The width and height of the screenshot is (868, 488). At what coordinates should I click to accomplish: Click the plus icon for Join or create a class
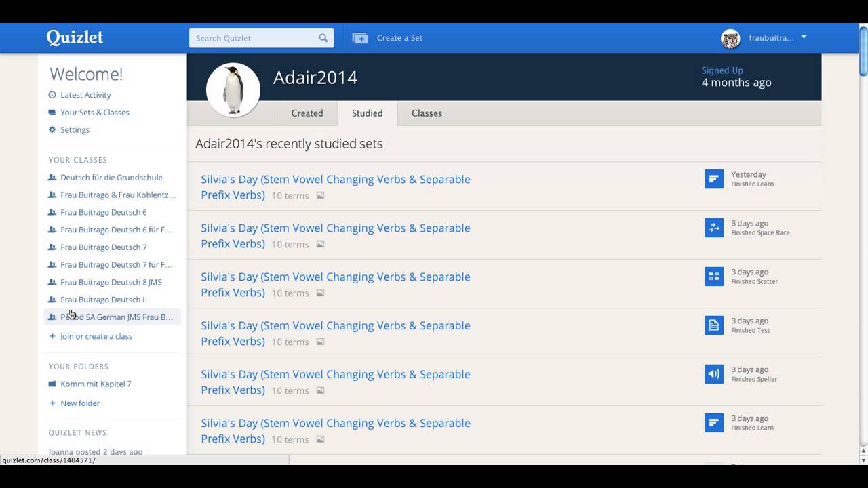(52, 336)
